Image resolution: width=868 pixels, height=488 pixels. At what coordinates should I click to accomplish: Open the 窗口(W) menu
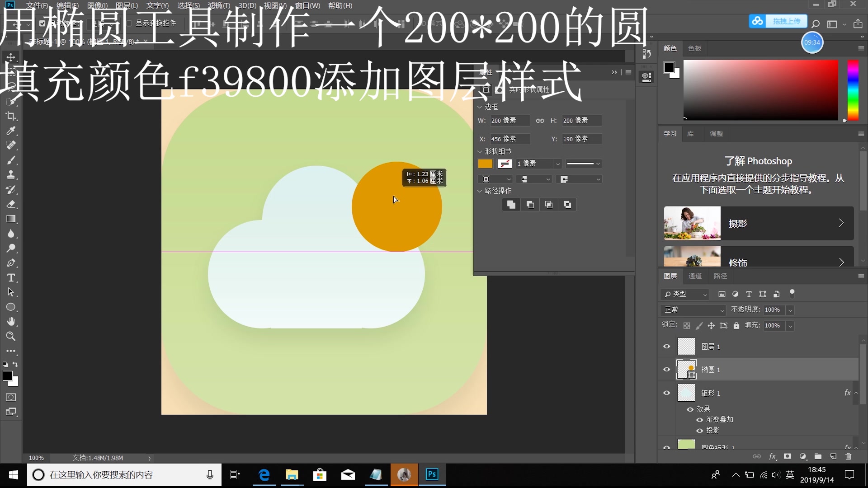pos(307,5)
